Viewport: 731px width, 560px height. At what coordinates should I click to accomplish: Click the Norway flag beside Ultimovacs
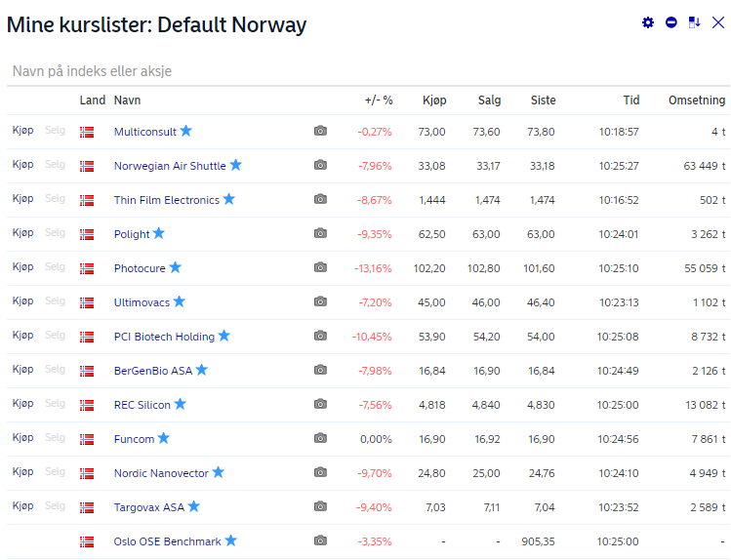point(87,302)
